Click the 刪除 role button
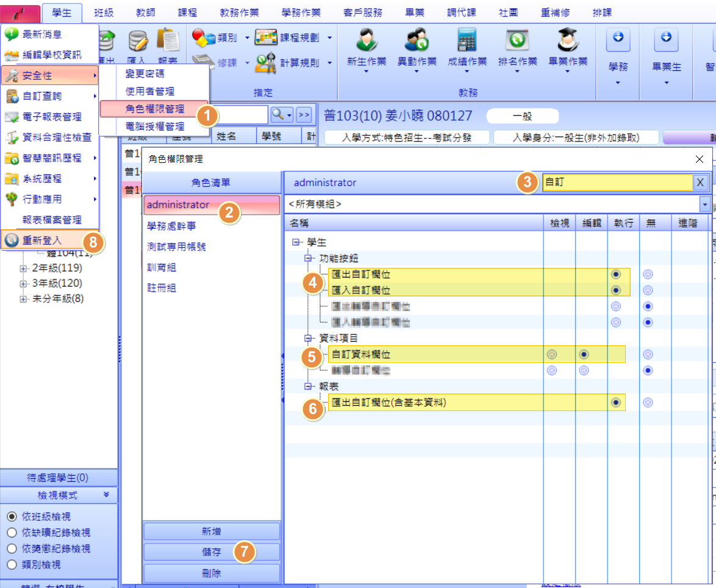 coord(212,573)
